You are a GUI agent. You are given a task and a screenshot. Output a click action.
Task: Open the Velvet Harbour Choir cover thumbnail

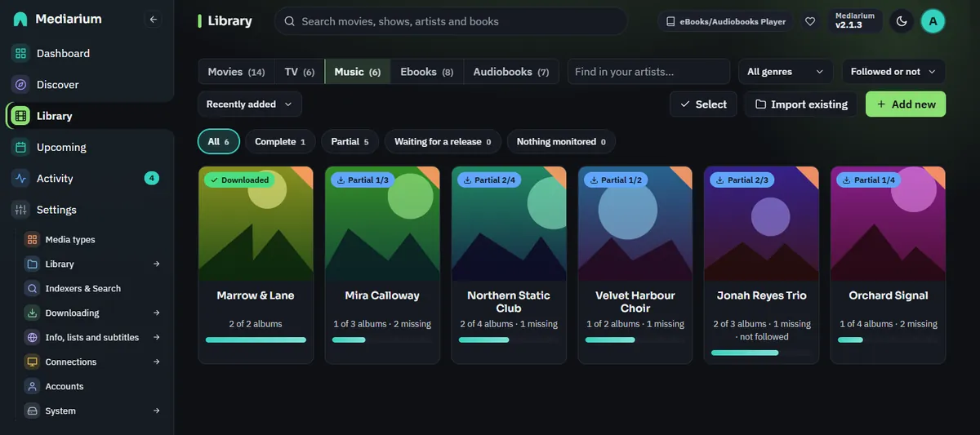(x=635, y=224)
